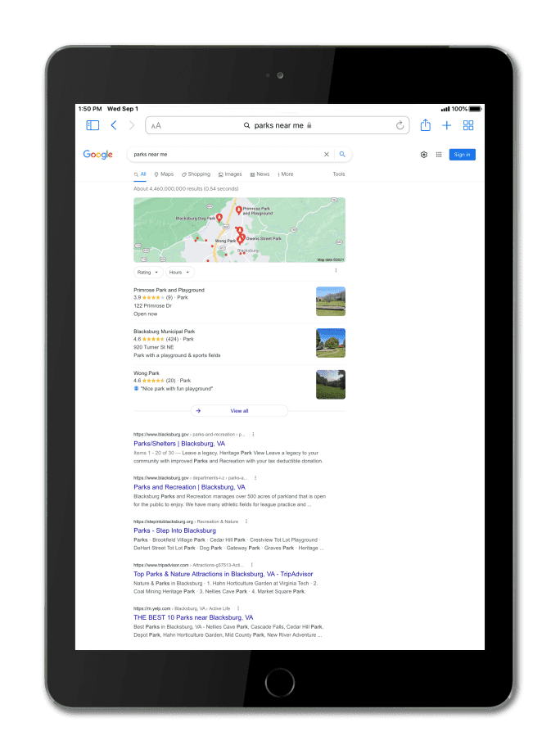Click the Sign in button

[x=462, y=155]
